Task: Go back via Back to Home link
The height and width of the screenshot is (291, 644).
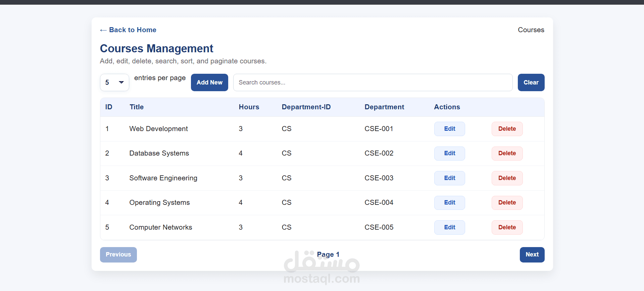Action: coord(128,30)
